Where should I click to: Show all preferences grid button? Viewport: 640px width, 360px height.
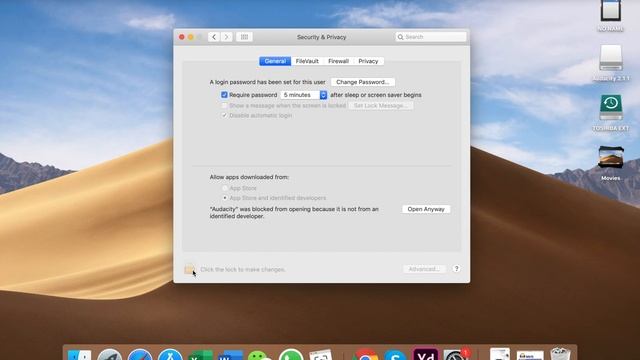(x=244, y=37)
